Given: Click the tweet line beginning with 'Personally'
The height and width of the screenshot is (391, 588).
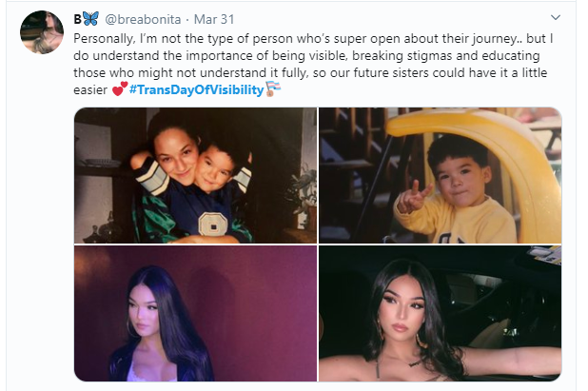Looking at the screenshot, I should (x=313, y=39).
